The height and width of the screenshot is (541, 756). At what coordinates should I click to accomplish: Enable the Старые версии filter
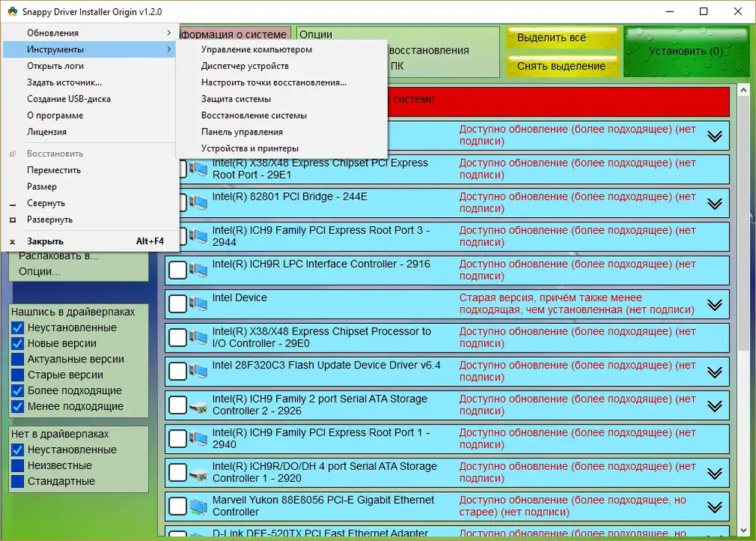pyautogui.click(x=18, y=375)
